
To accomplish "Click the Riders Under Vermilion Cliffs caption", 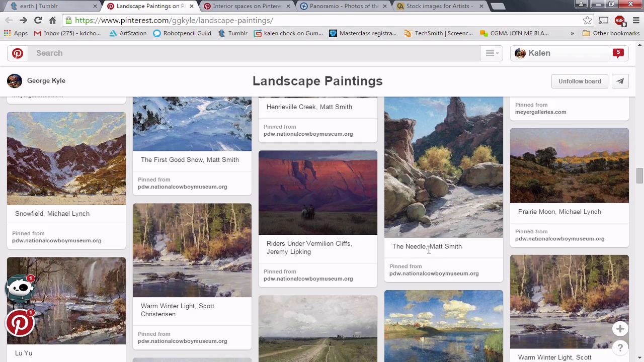I will pyautogui.click(x=309, y=248).
